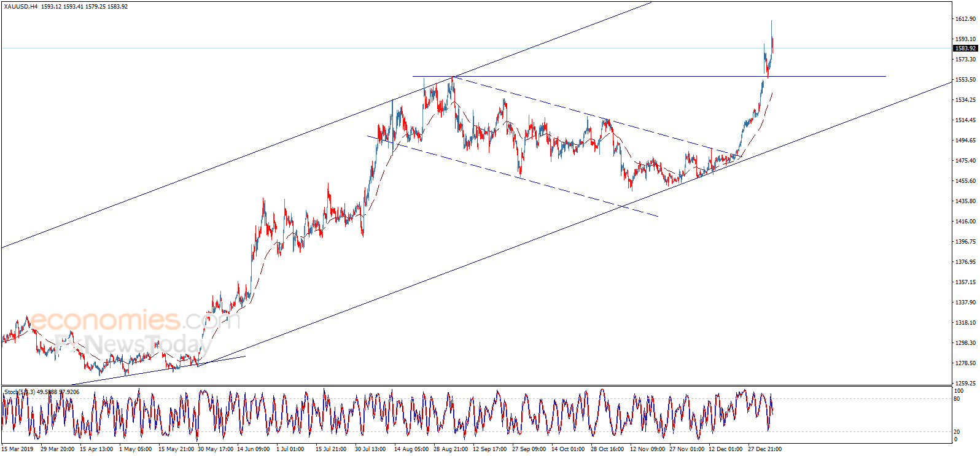Click the 12 Nov 09:00 time label

tap(647, 449)
